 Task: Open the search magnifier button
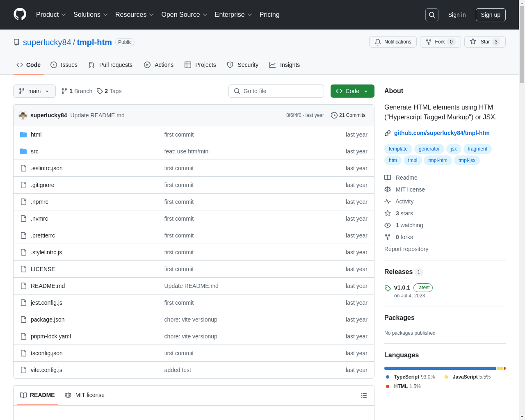[x=432, y=15]
